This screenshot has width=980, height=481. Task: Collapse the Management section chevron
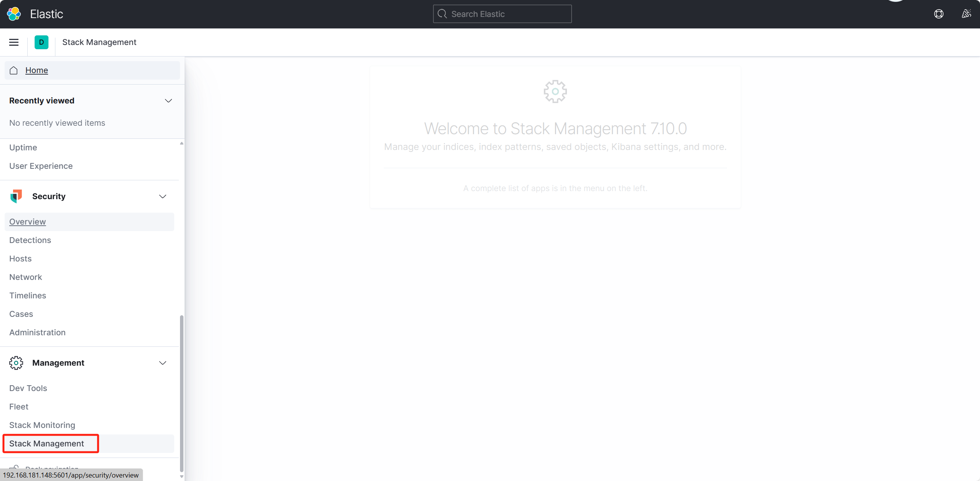tap(163, 363)
